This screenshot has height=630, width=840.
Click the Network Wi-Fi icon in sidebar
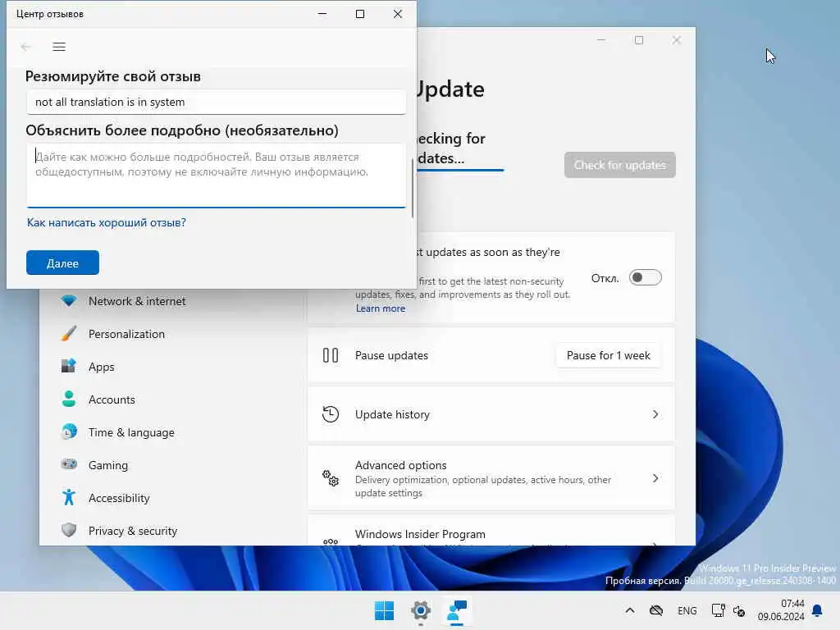[69, 300]
